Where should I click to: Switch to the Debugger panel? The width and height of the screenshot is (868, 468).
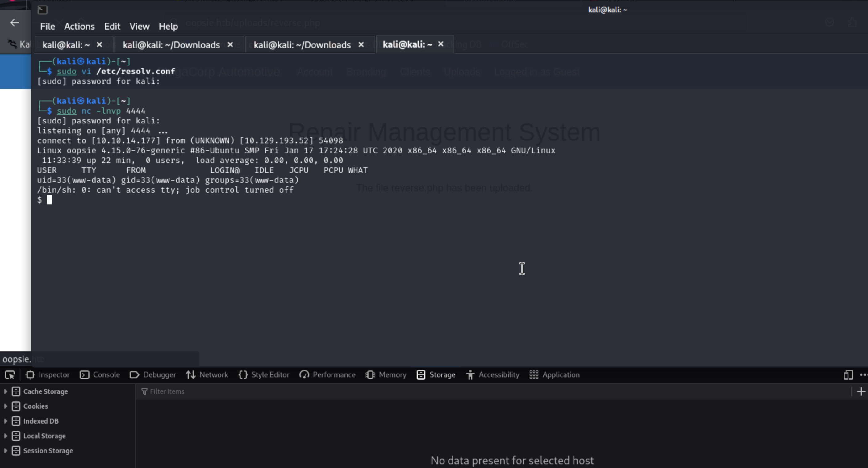pyautogui.click(x=153, y=375)
